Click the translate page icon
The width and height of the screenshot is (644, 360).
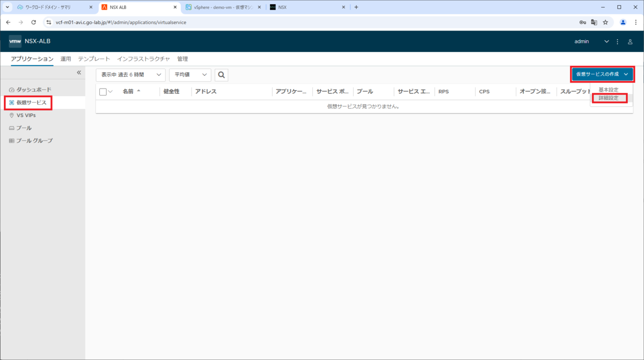(594, 22)
